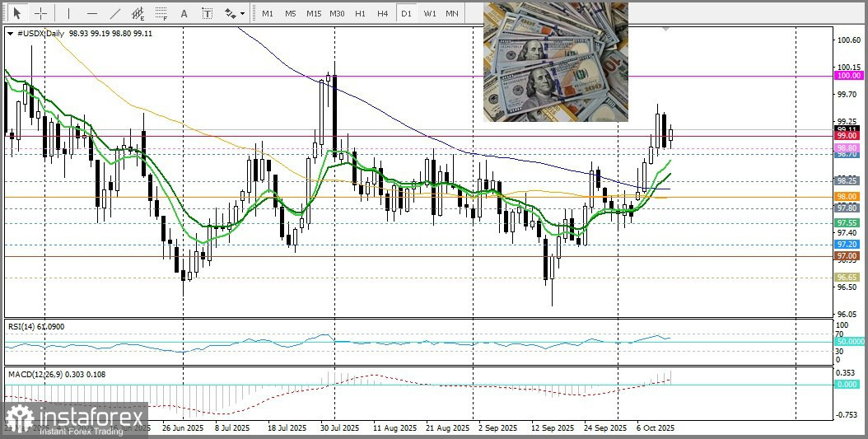Click the 100.60 value on price axis
Image resolution: width=868 pixels, height=439 pixels.
point(849,40)
